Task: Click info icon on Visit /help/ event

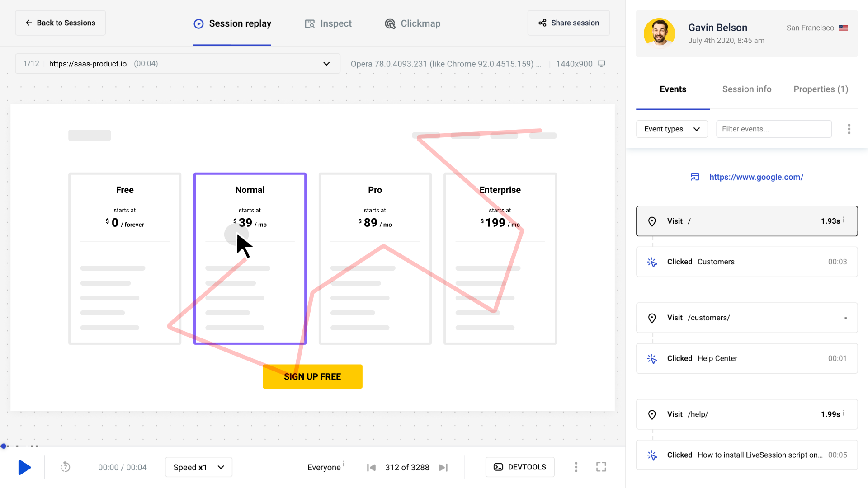Action: 844,413
